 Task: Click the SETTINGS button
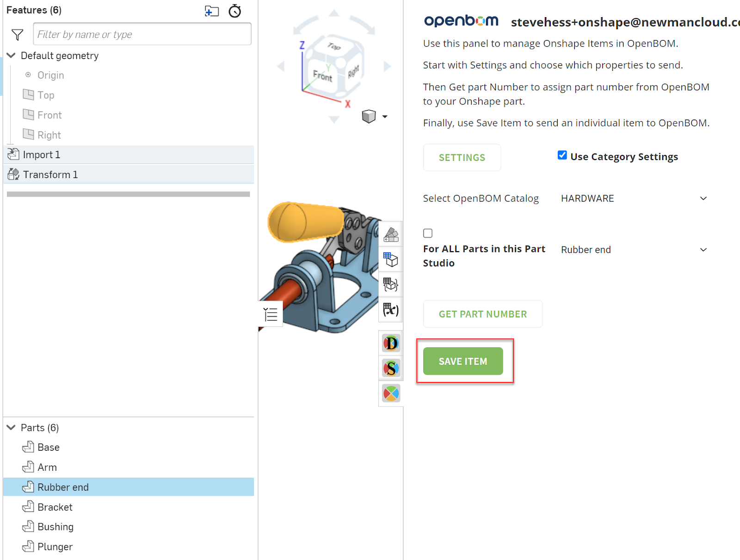pyautogui.click(x=462, y=158)
